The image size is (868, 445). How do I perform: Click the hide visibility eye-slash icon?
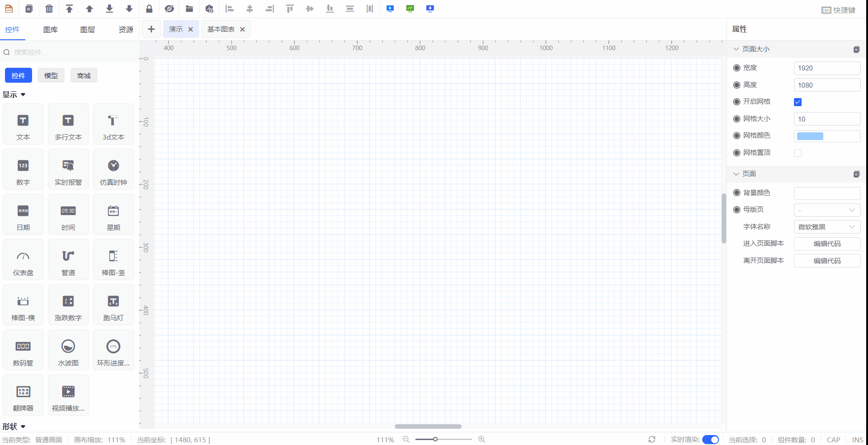pos(169,9)
